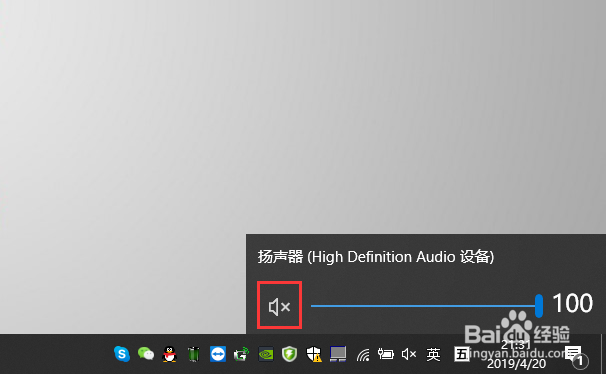This screenshot has width=606, height=374.
Task: Open the taskbar clock showing 2019/4/20
Action: click(516, 354)
